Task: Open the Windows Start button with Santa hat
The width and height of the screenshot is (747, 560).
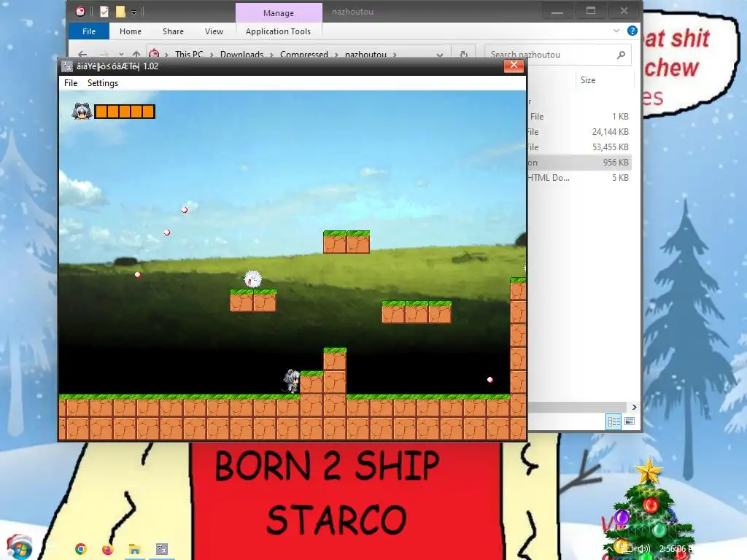Action: tap(19, 548)
